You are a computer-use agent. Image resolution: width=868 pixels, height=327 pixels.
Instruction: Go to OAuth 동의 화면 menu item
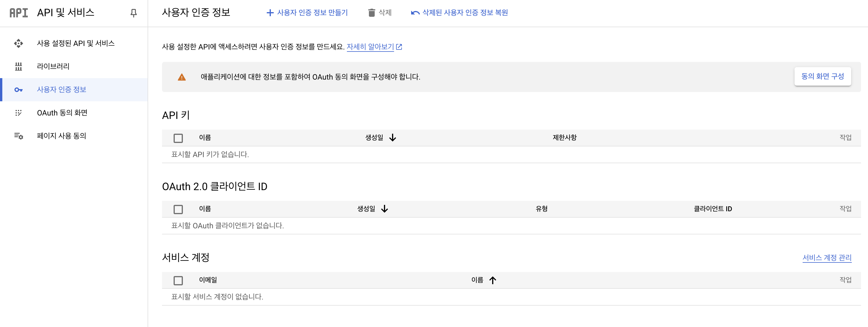[62, 113]
